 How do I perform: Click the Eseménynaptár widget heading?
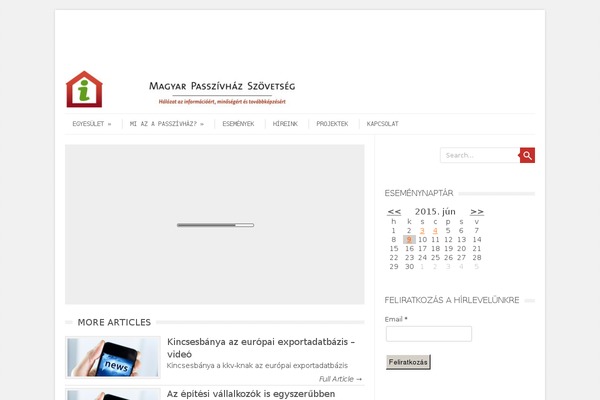point(419,193)
